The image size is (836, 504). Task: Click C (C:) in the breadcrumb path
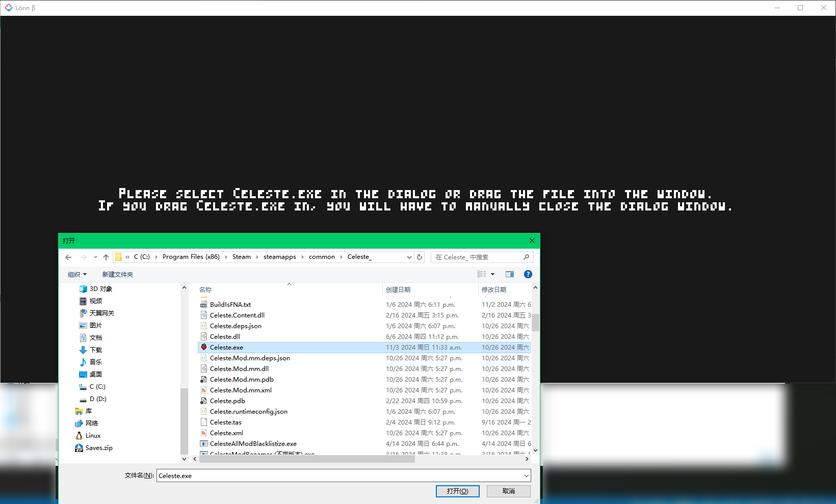[142, 257]
